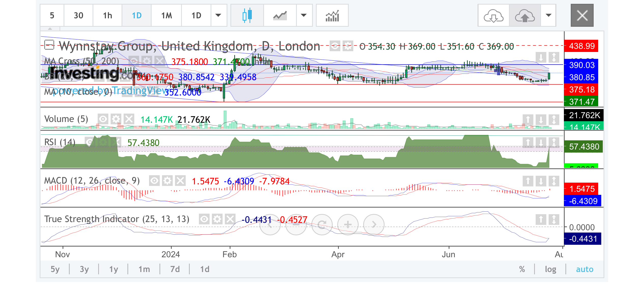Click the zoom in plus circle
Viewport: 644px width, 298px height.
point(348,224)
